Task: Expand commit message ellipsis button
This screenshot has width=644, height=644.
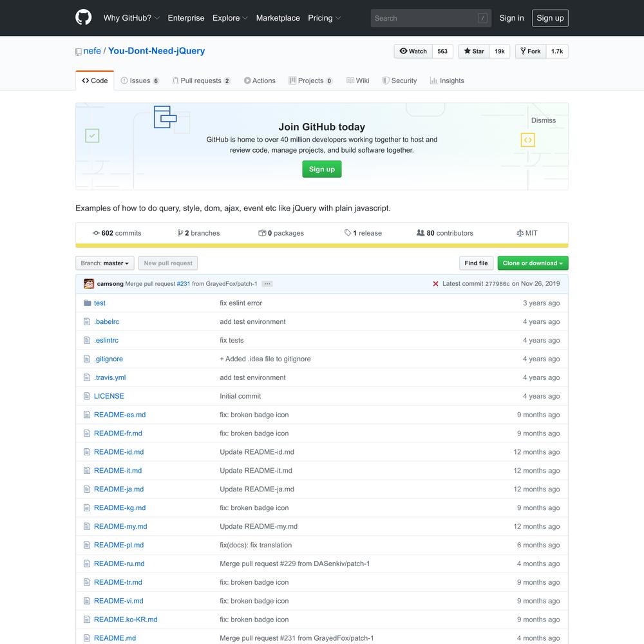Action: (x=267, y=284)
